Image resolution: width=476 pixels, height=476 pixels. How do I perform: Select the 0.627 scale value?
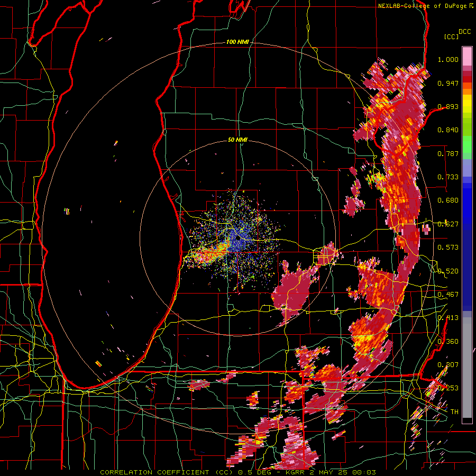click(x=448, y=224)
